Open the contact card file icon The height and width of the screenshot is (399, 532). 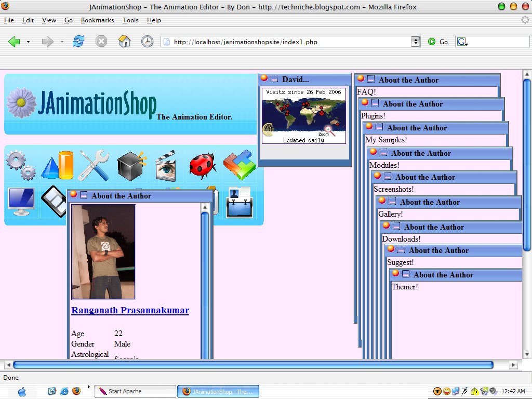(x=240, y=202)
